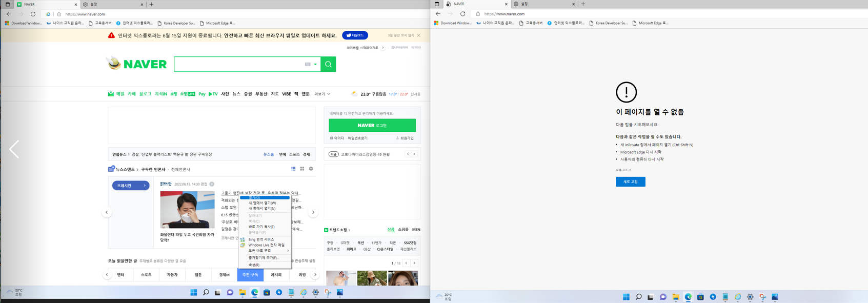
Task: Click the 비밀번호찾기 link
Action: point(357,138)
